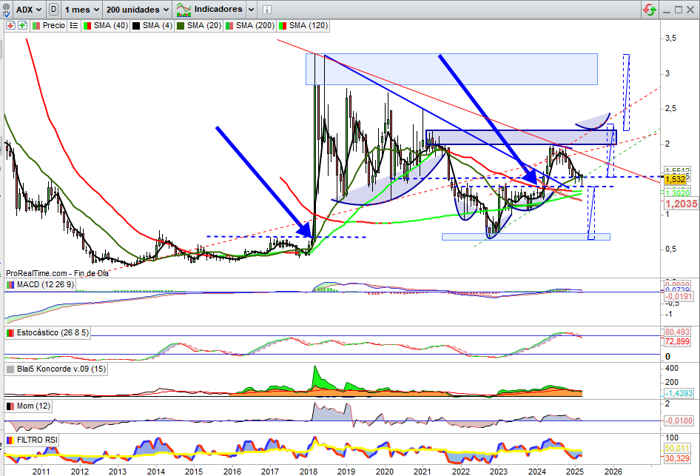Open the Estocástico (26 8 5) label

52,333
